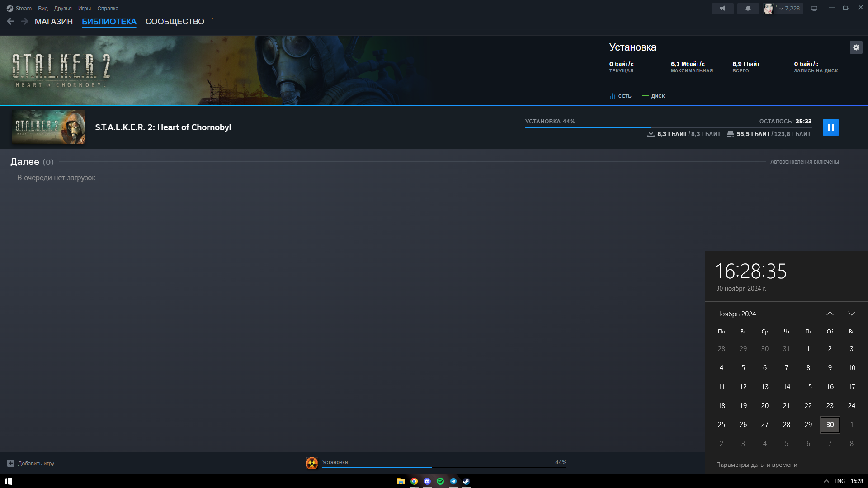Click the taskbar clock 16:28

(x=857, y=481)
